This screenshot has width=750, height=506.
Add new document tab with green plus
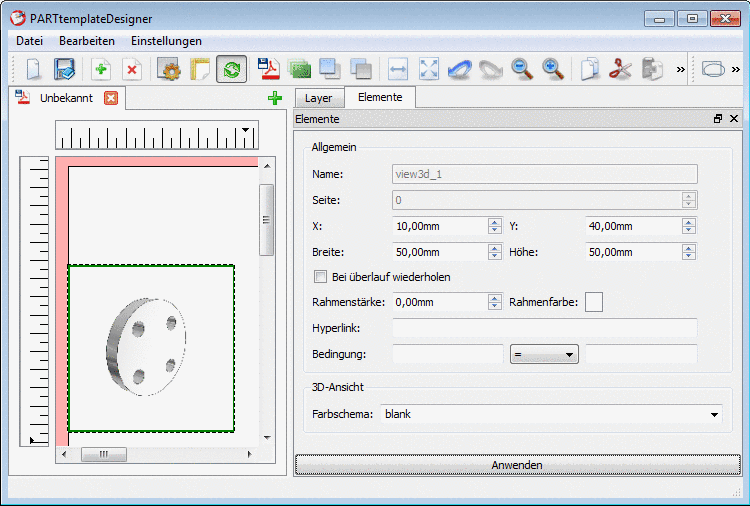pyautogui.click(x=275, y=99)
